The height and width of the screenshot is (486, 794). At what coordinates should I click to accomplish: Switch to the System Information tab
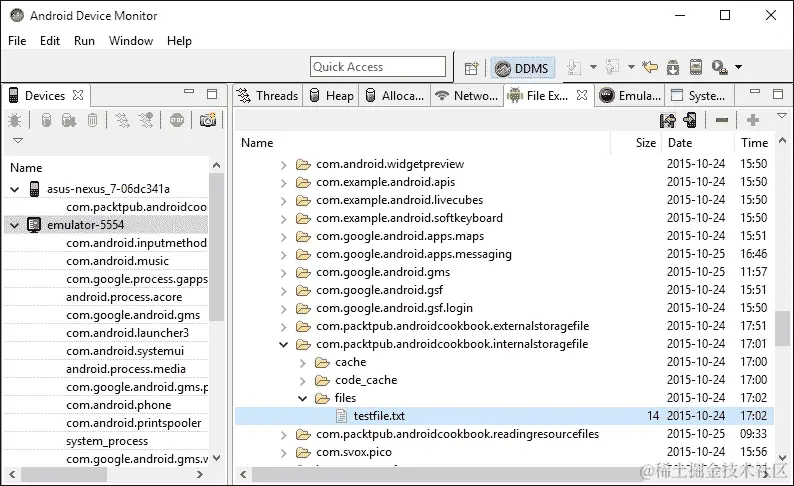pos(698,96)
